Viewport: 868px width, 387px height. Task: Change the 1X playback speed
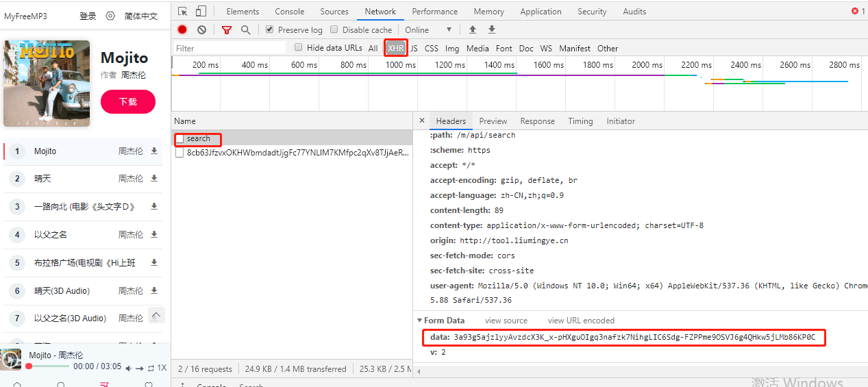pyautogui.click(x=162, y=369)
